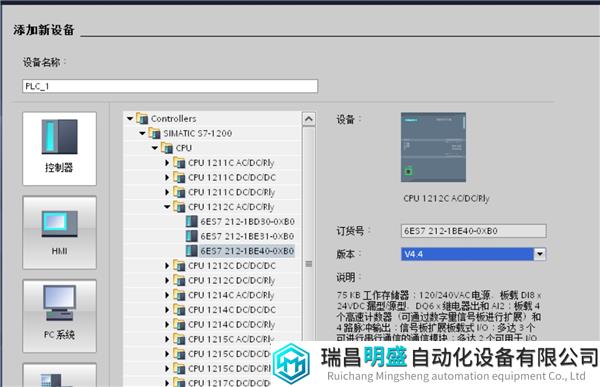The height and width of the screenshot is (387, 600).
Task: Collapse the Controllers tree node
Action: pos(130,119)
